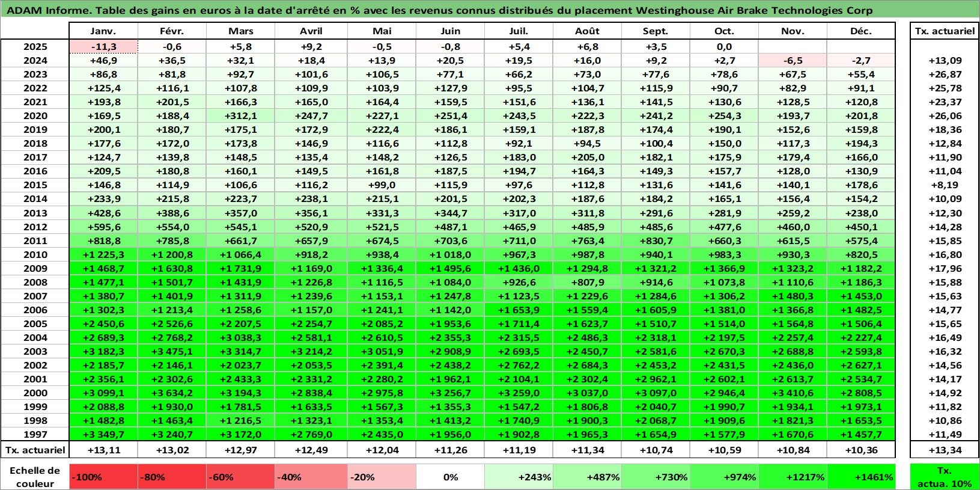Screen dimensions: 980x490
Task: Click the Tx. actua. 10% green swatch
Action: click(945, 477)
